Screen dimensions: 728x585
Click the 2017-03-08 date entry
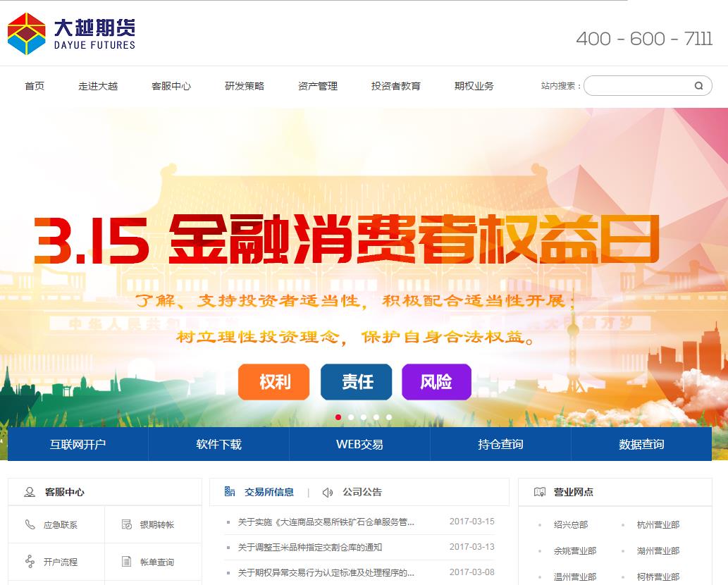[x=471, y=572]
